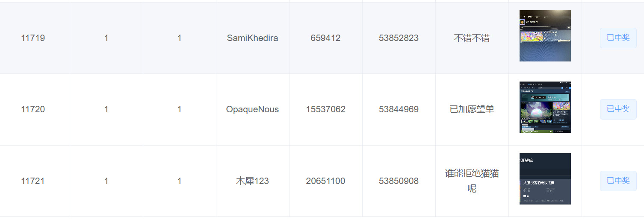
Task: Click the number 659412
Action: (x=325, y=38)
